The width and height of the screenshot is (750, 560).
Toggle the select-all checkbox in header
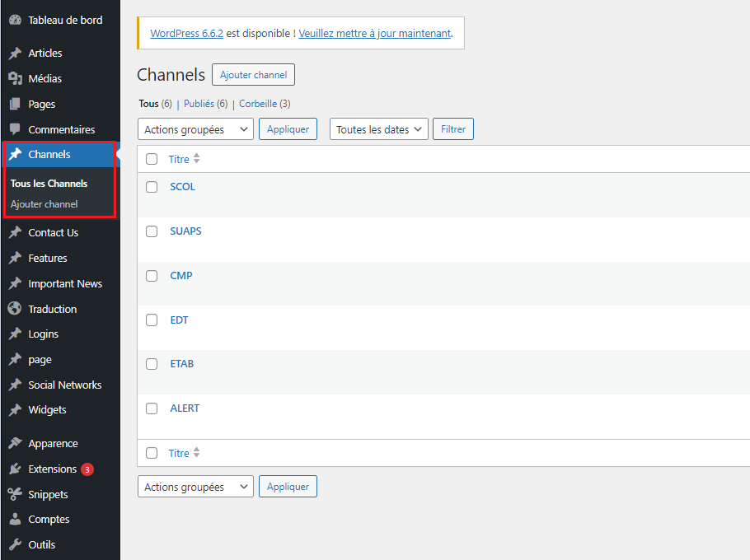(152, 159)
